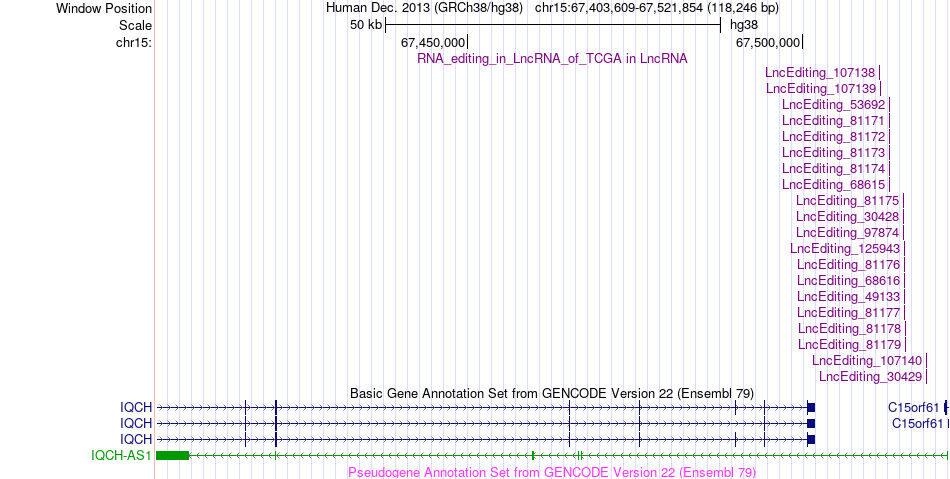The width and height of the screenshot is (950, 479).
Task: Click the LncEditing_125943 item
Action: (x=845, y=249)
